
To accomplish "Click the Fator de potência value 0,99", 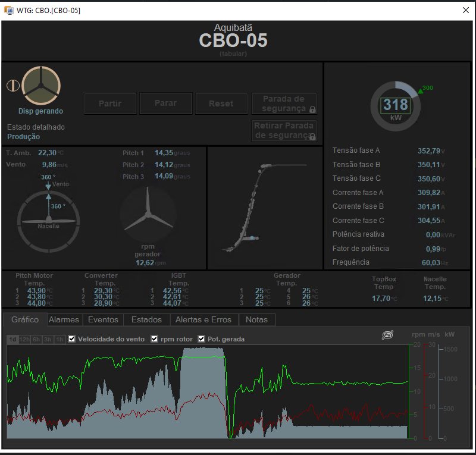I will click(433, 249).
